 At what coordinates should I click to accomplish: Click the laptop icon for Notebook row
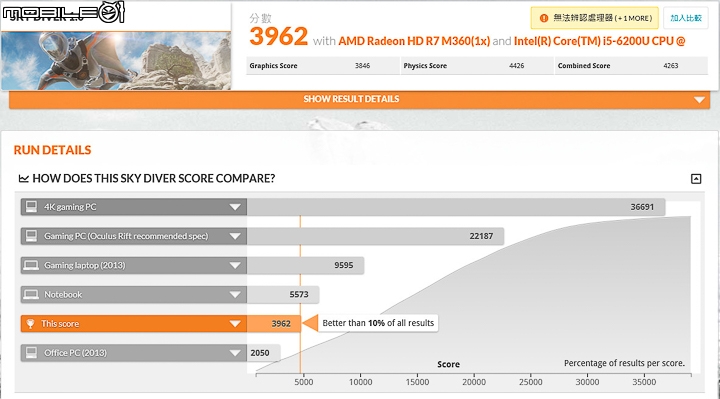coord(31,294)
